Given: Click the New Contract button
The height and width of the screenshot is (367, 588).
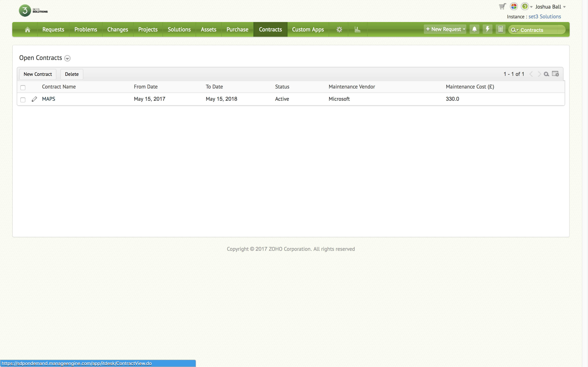Looking at the screenshot, I should (x=38, y=74).
